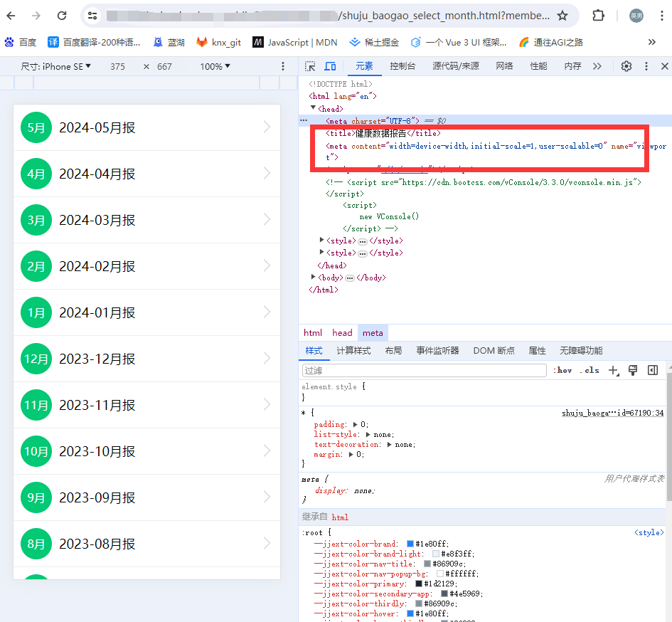Add new style rule plus icon

tap(614, 370)
